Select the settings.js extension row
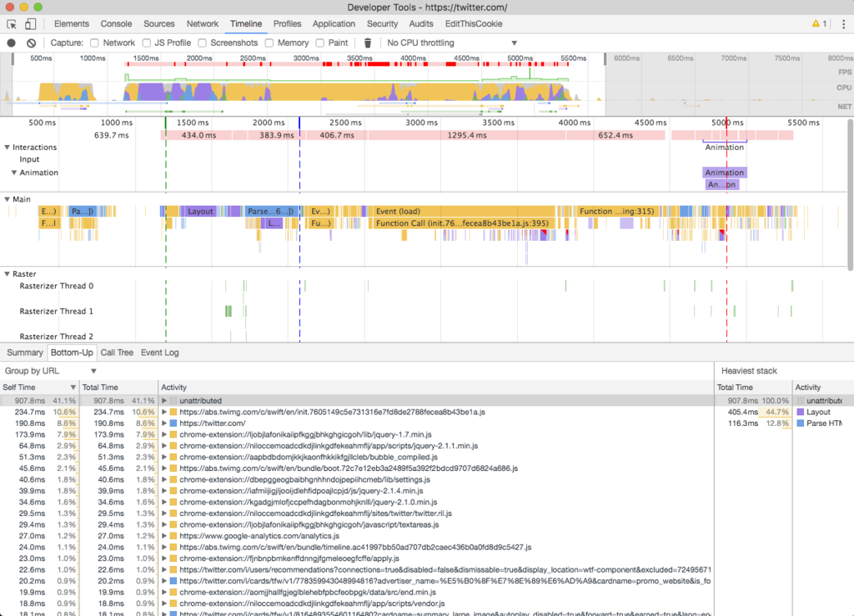854x616 pixels. coord(357,480)
